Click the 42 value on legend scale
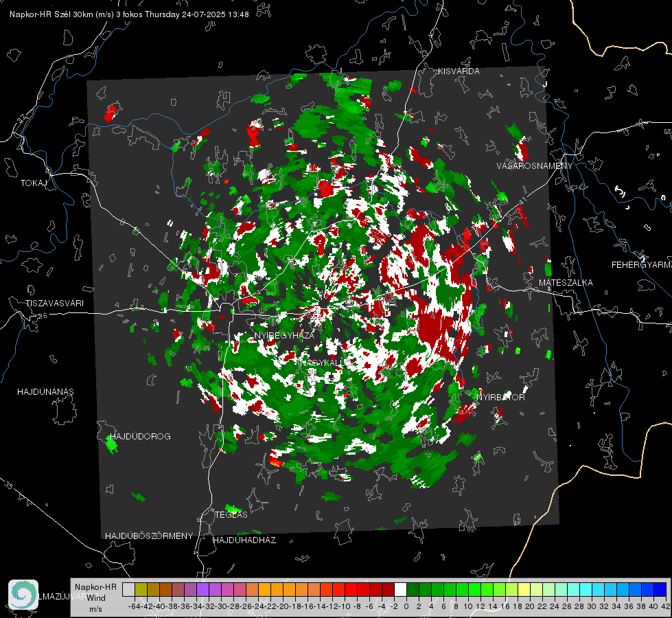 click(x=666, y=606)
